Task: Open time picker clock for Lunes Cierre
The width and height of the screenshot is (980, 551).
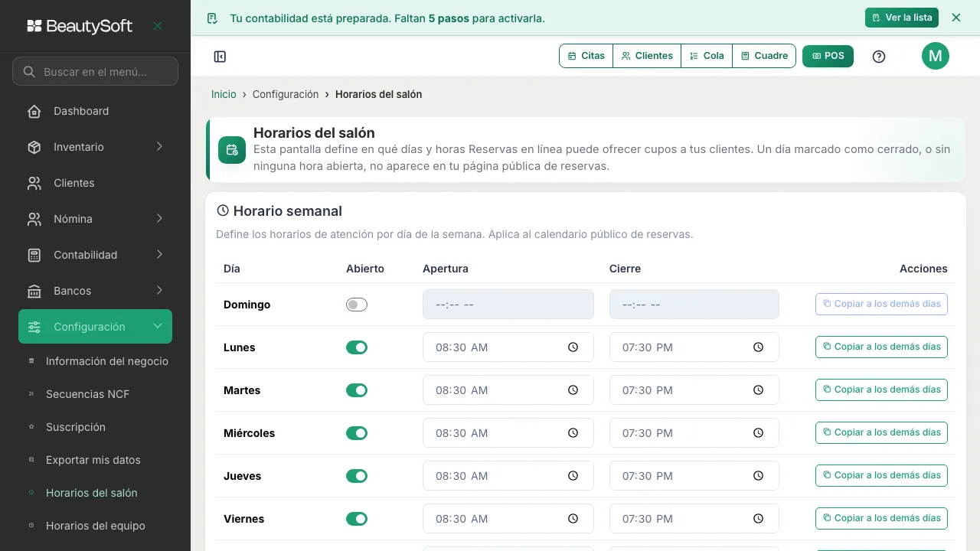Action: (759, 347)
